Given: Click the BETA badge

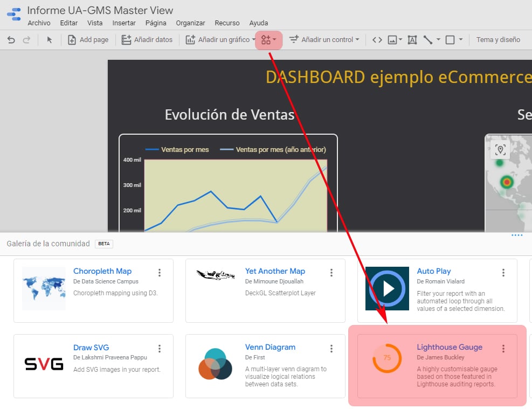Looking at the screenshot, I should (x=104, y=244).
